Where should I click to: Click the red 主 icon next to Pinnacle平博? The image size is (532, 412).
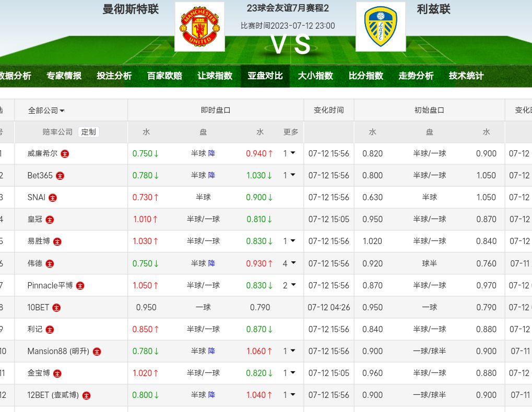coord(80,286)
